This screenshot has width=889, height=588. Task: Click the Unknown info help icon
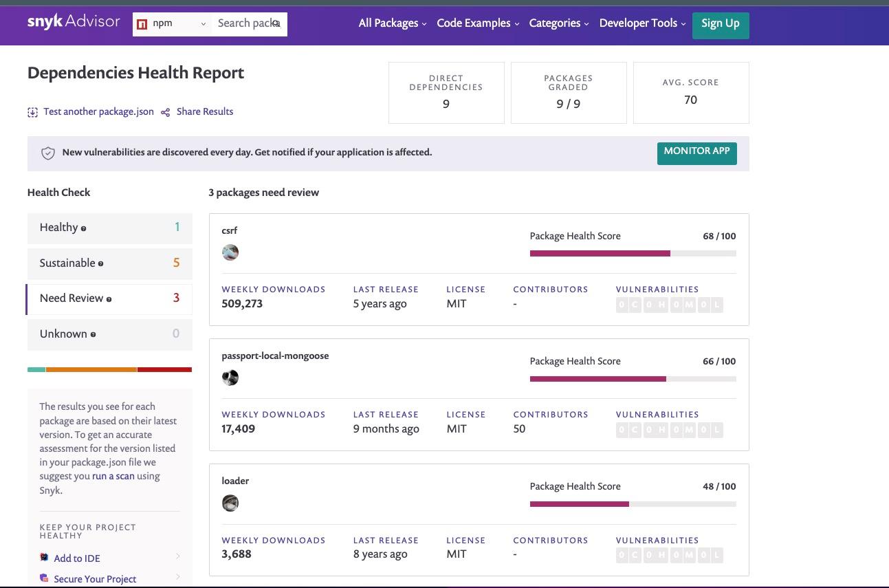(x=94, y=335)
